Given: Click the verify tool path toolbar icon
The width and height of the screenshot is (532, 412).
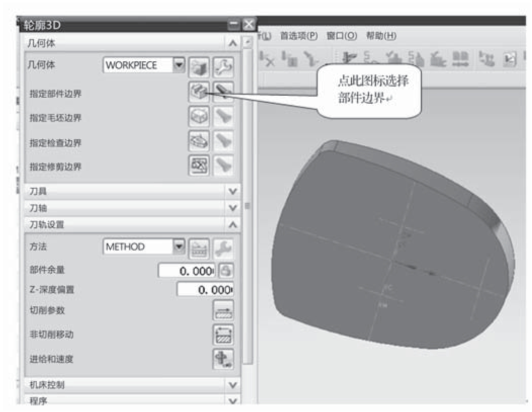Looking at the screenshot, I should pyautogui.click(x=393, y=58).
